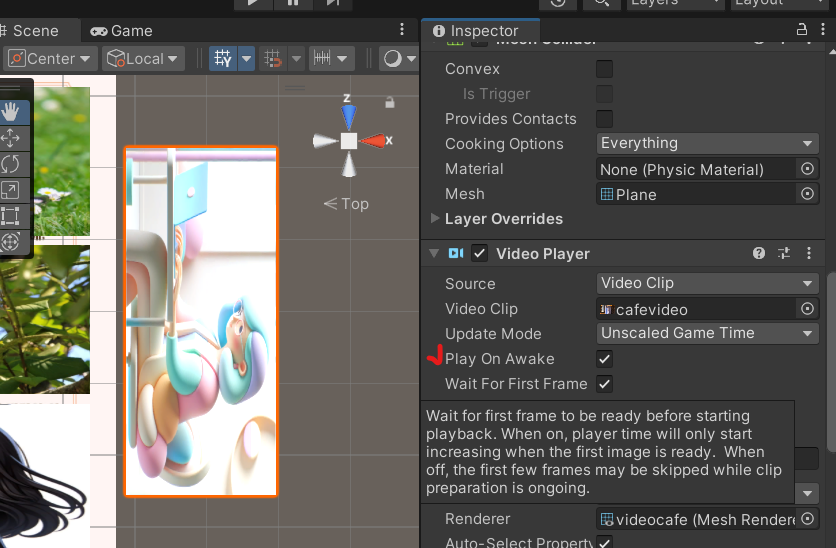This screenshot has height=548, width=836.
Task: Open the Local rotation mode dropdown
Action: pyautogui.click(x=143, y=58)
